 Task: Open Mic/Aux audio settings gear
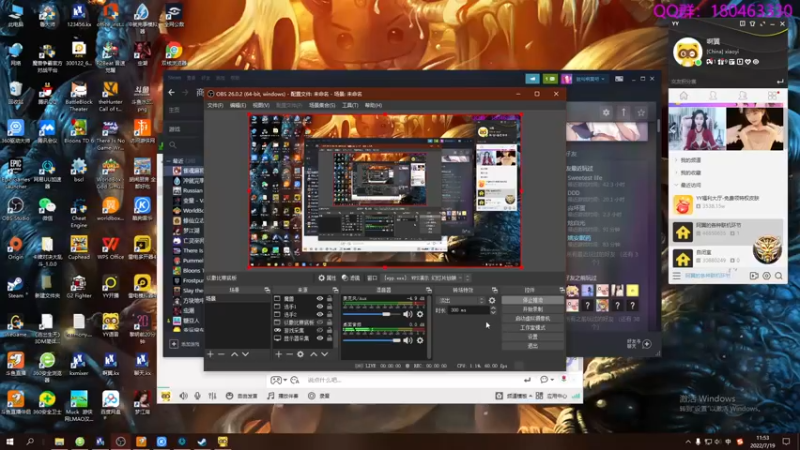tap(420, 314)
